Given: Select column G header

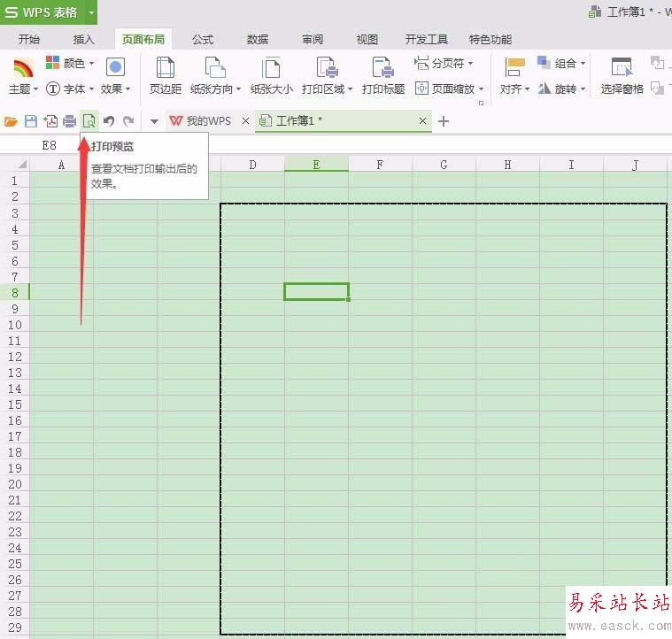Looking at the screenshot, I should [444, 165].
